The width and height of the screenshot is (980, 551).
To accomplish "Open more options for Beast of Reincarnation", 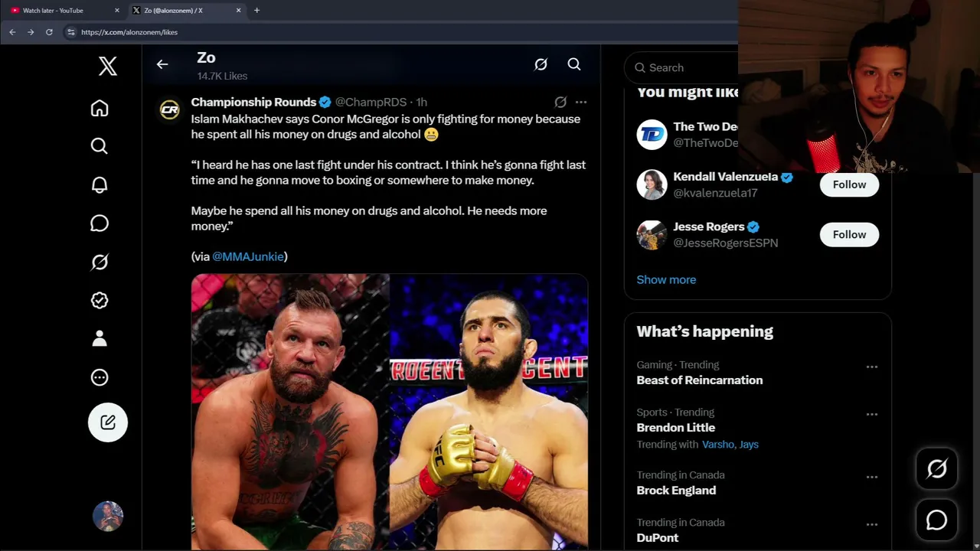I will pos(872,367).
